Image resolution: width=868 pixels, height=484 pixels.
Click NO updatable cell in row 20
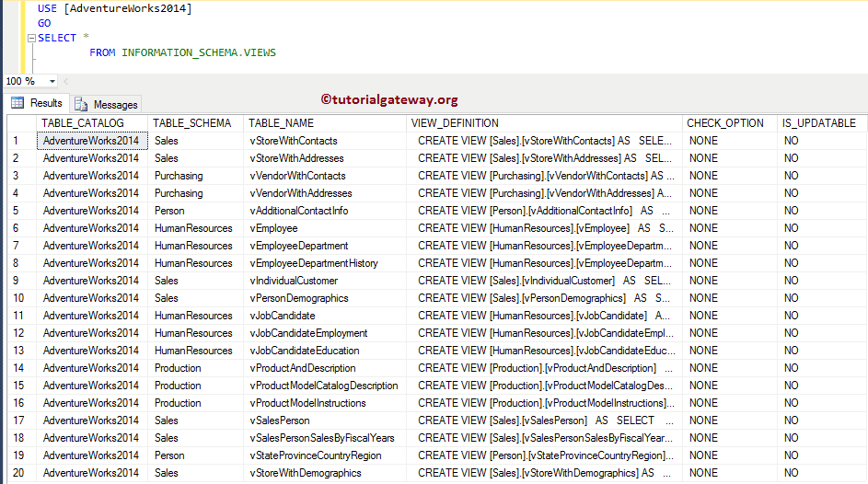click(x=822, y=473)
